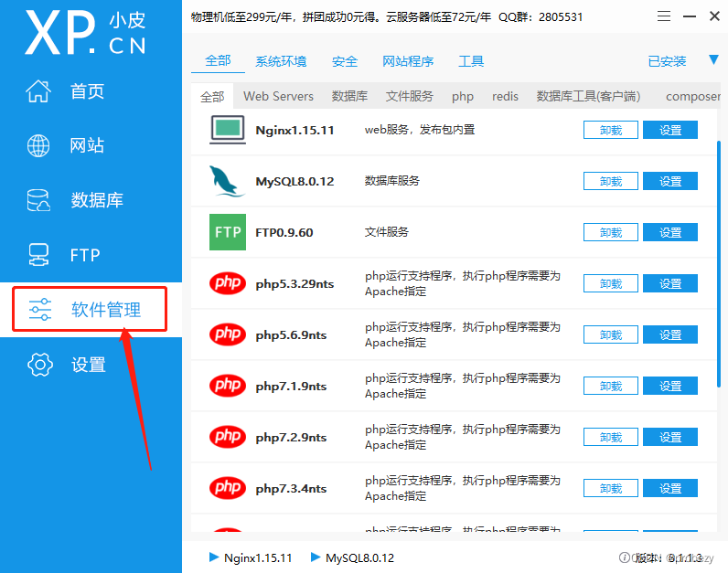The image size is (728, 573).
Task: Uninstall php5.6.9nts with 卸载
Action: click(611, 334)
